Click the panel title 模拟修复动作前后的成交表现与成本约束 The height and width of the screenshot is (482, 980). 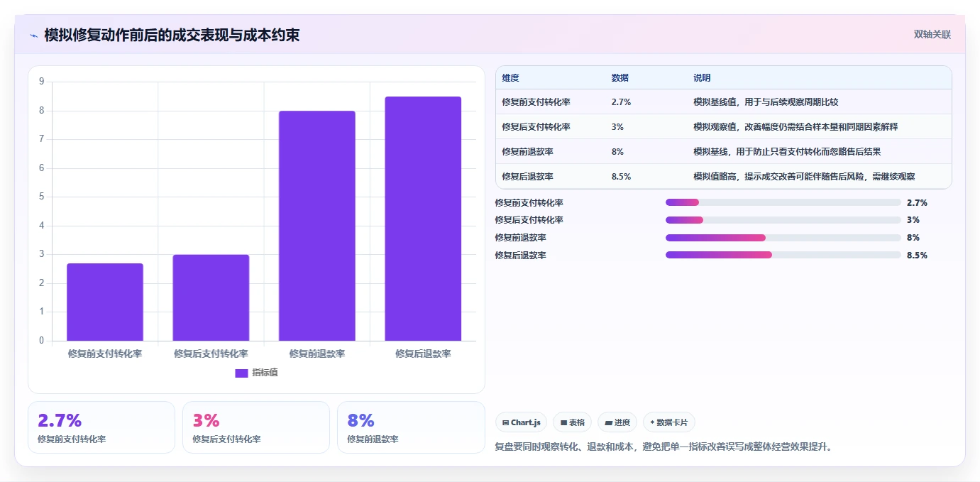172,35
